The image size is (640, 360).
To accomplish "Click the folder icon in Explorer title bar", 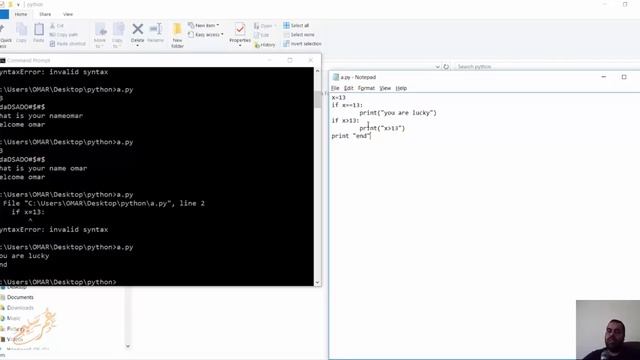I will point(10,4).
